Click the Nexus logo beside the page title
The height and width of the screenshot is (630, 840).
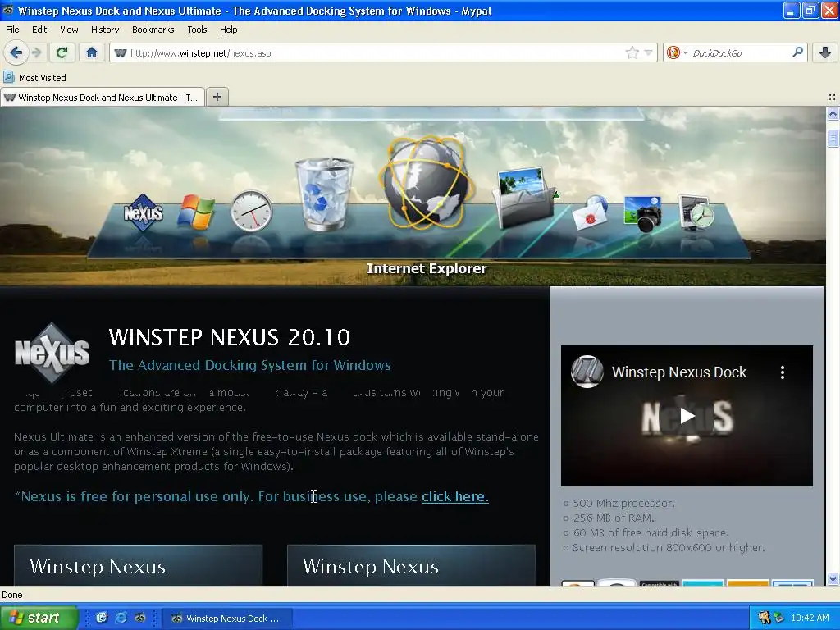tap(52, 353)
